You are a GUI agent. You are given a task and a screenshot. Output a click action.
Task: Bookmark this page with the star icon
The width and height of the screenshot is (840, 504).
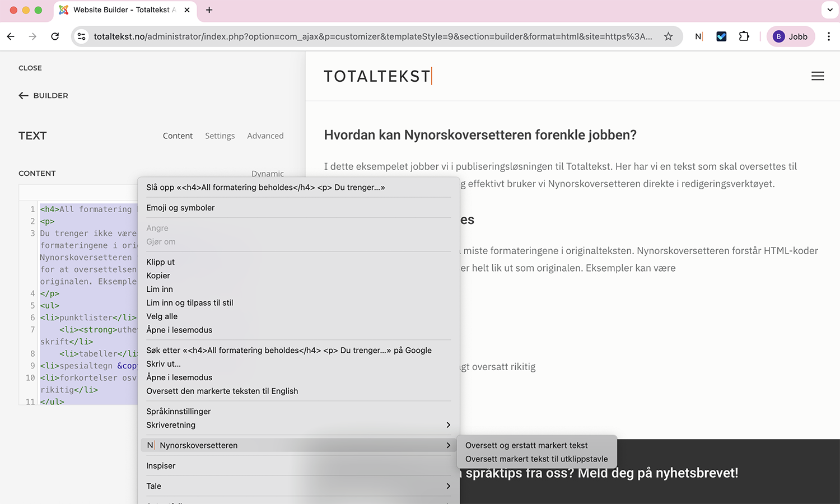668,36
